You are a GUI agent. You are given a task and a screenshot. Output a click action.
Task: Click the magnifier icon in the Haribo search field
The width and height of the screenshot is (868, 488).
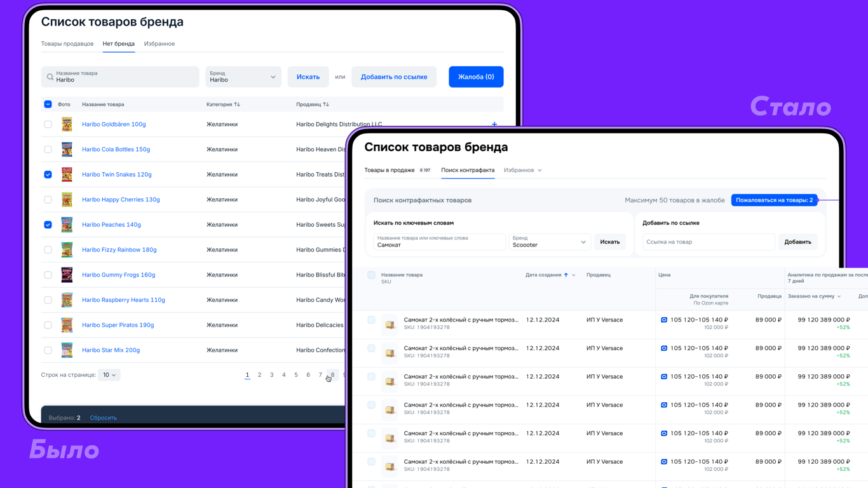[x=50, y=77]
